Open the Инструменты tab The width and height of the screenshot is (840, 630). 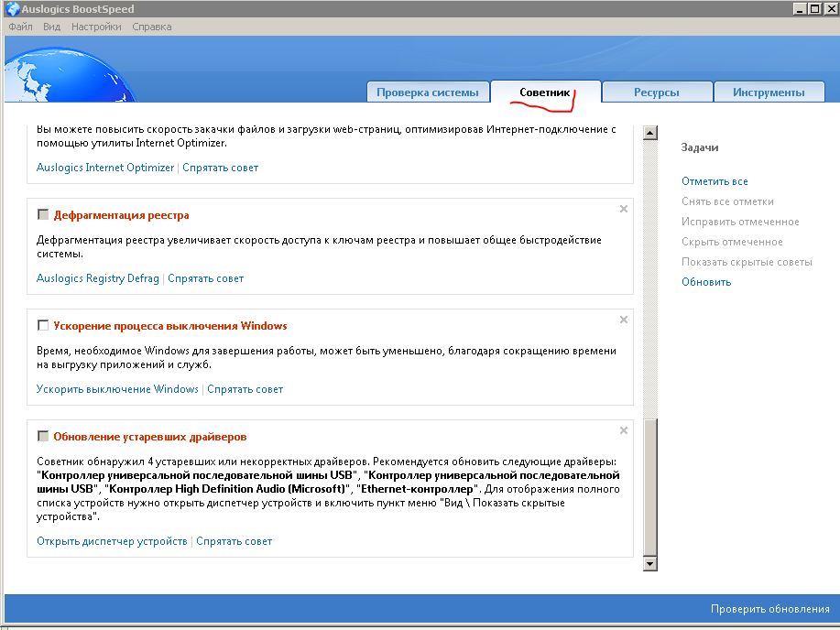point(769,92)
